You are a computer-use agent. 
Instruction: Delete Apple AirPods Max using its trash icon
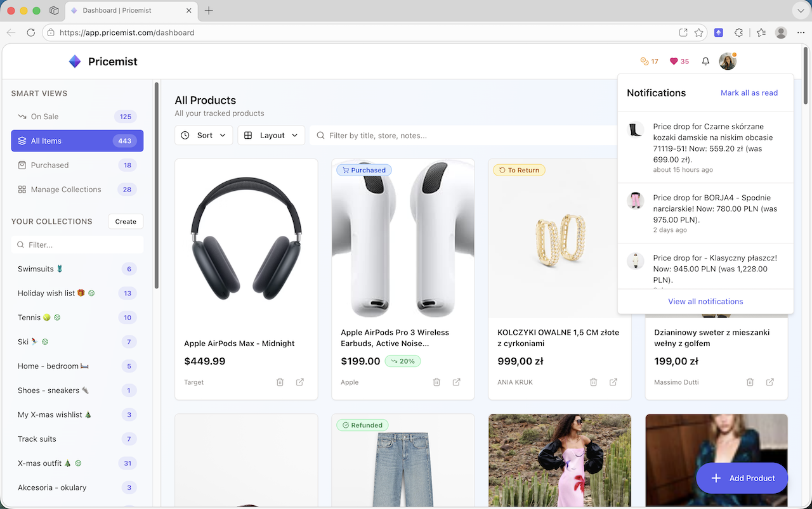coord(280,382)
